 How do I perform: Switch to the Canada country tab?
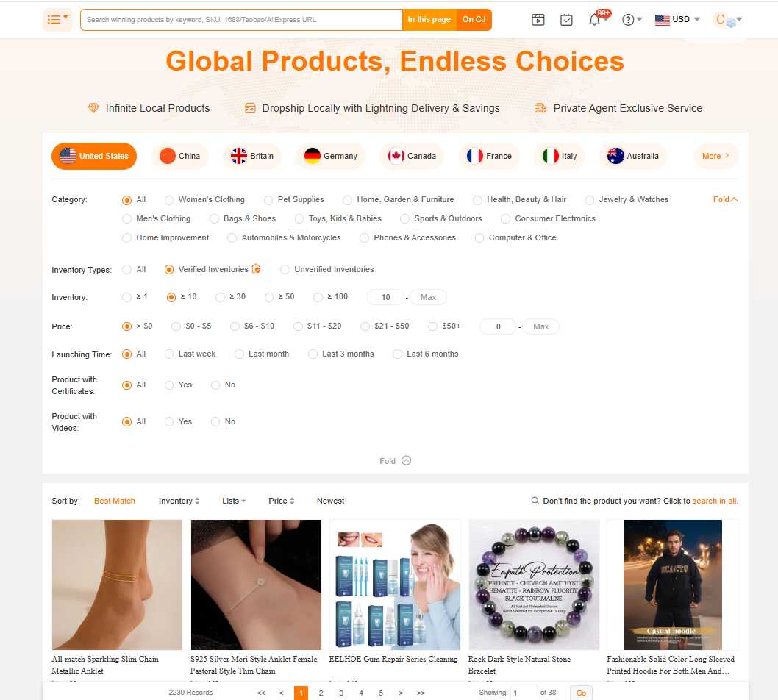coord(412,157)
